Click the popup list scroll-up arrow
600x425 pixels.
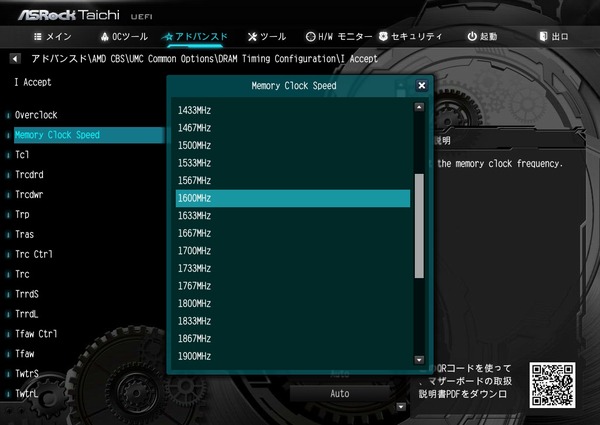coord(419,107)
